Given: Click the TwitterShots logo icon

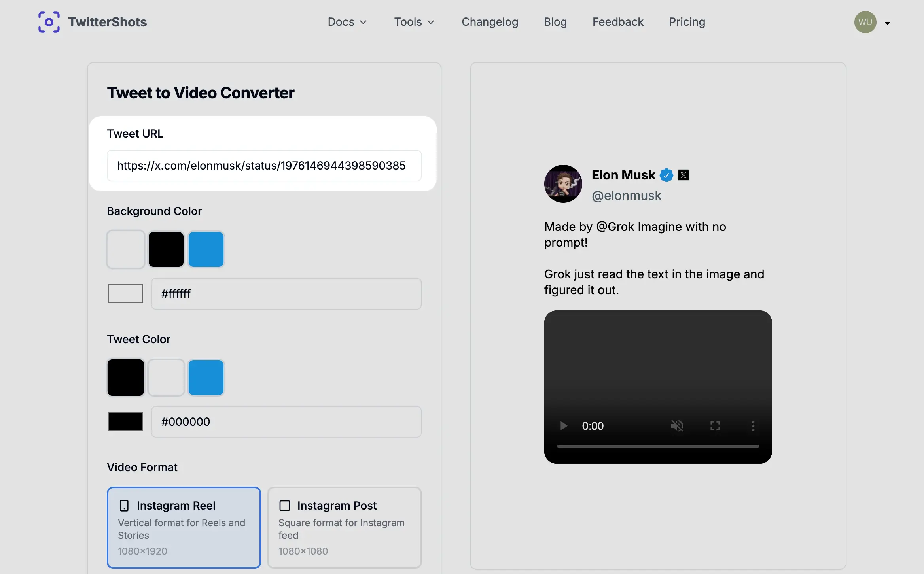Looking at the screenshot, I should pyautogui.click(x=49, y=22).
